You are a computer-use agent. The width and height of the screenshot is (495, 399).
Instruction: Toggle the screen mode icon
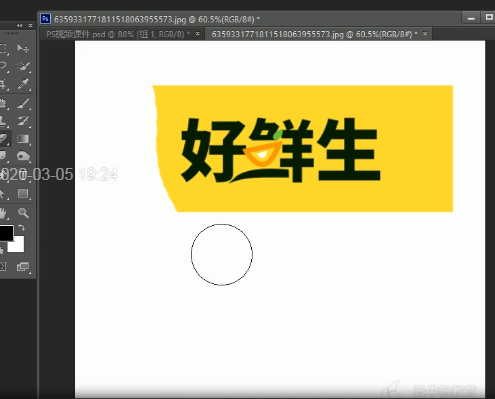click(x=23, y=266)
